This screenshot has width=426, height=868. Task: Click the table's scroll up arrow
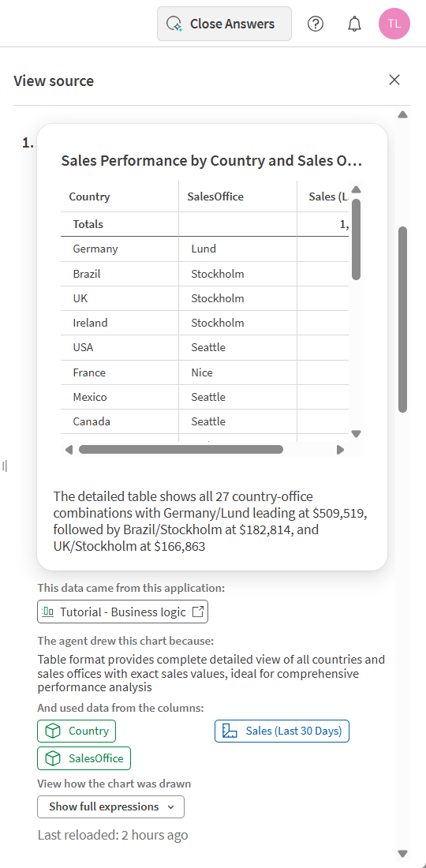tap(357, 189)
